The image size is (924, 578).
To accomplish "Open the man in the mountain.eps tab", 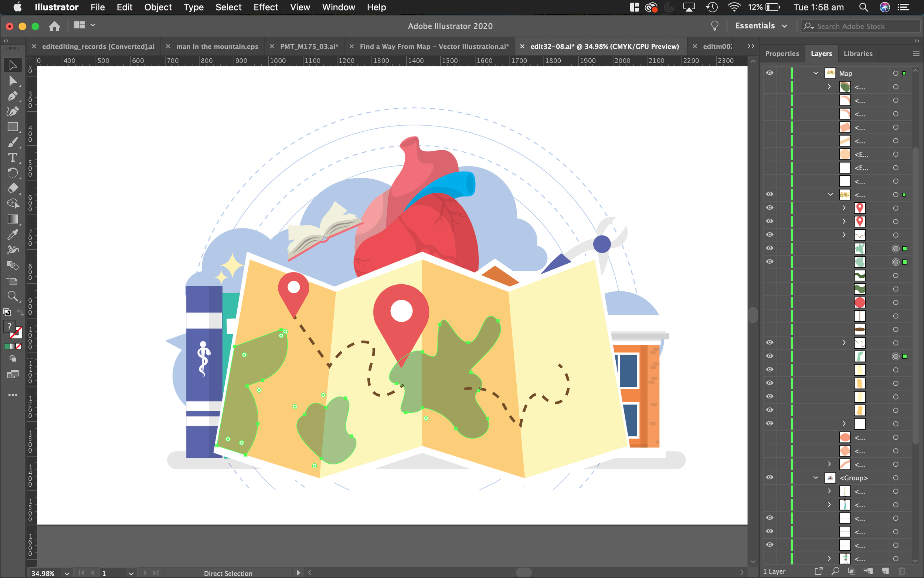I will pyautogui.click(x=217, y=46).
